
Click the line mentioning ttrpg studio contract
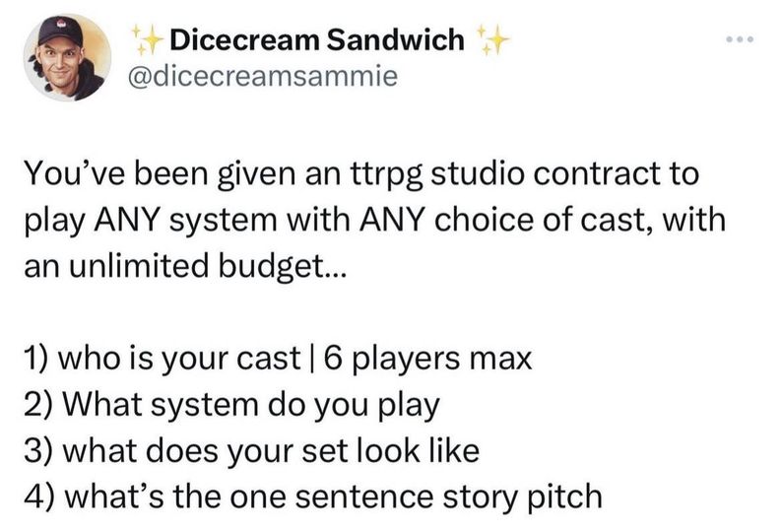(361, 175)
